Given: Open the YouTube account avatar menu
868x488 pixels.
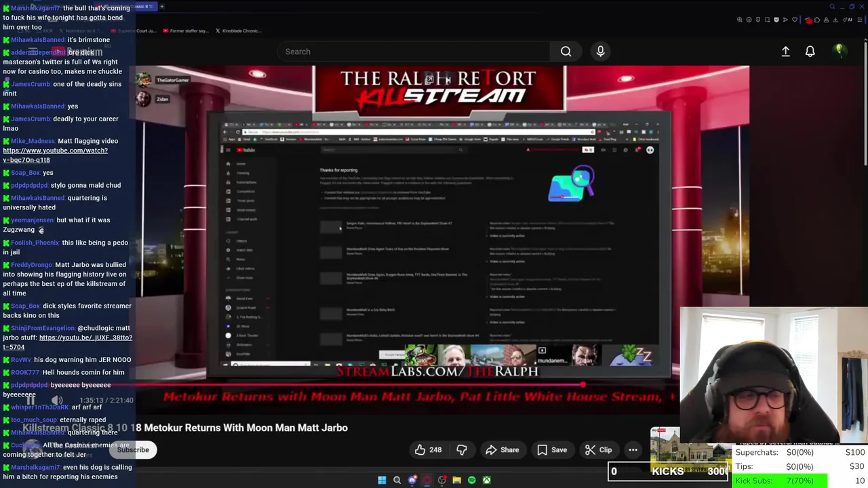Looking at the screenshot, I should 839,51.
